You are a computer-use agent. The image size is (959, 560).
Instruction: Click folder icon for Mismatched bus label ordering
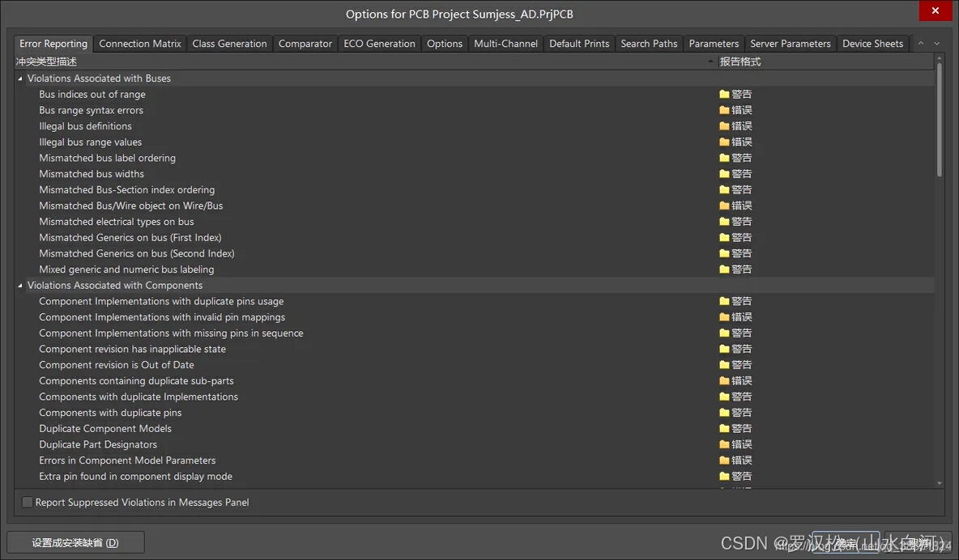(x=724, y=158)
